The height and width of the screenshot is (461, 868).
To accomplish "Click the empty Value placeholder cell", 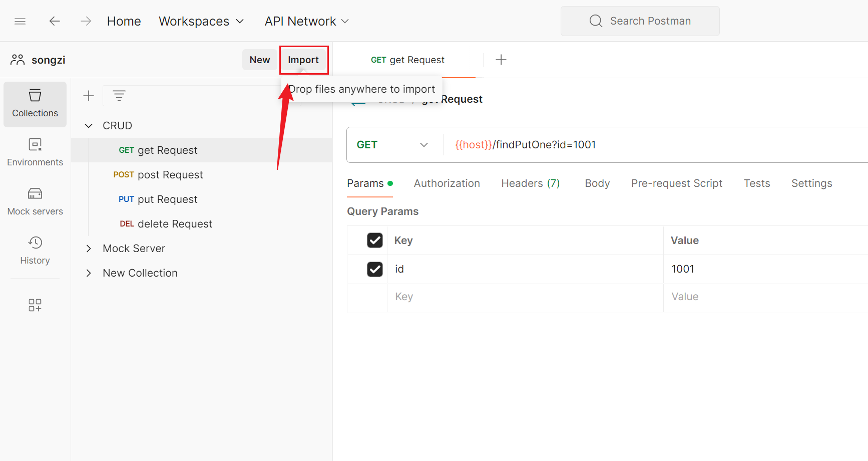I will [766, 297].
